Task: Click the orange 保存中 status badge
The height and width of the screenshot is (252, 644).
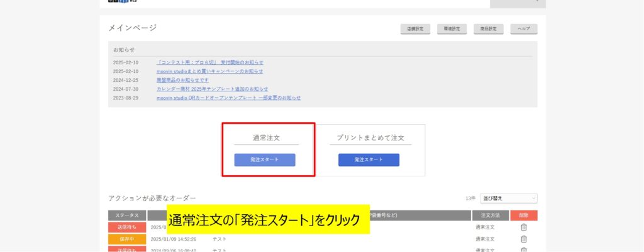Action: [x=127, y=239]
